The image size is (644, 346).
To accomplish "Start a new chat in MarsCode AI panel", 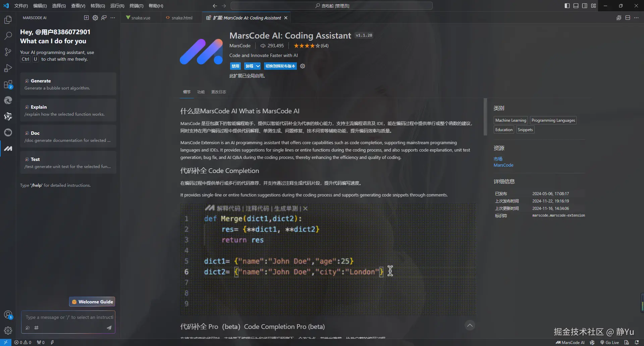I will point(86,18).
